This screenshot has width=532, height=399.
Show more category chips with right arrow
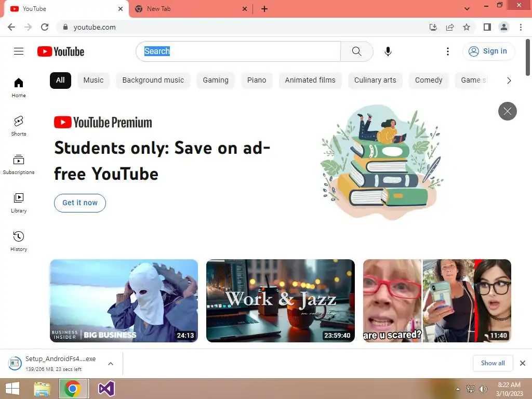pos(509,81)
